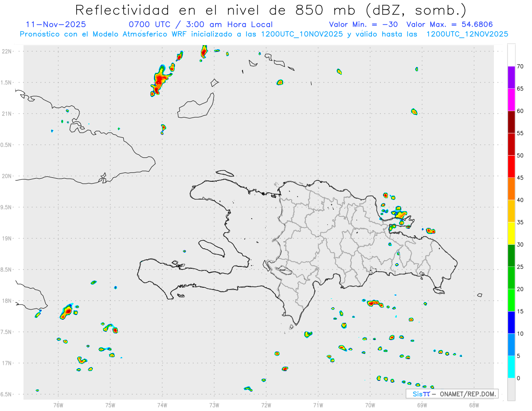This screenshot has width=532, height=411.
Task: Click the '76W' longitude label
Action: click(x=58, y=404)
